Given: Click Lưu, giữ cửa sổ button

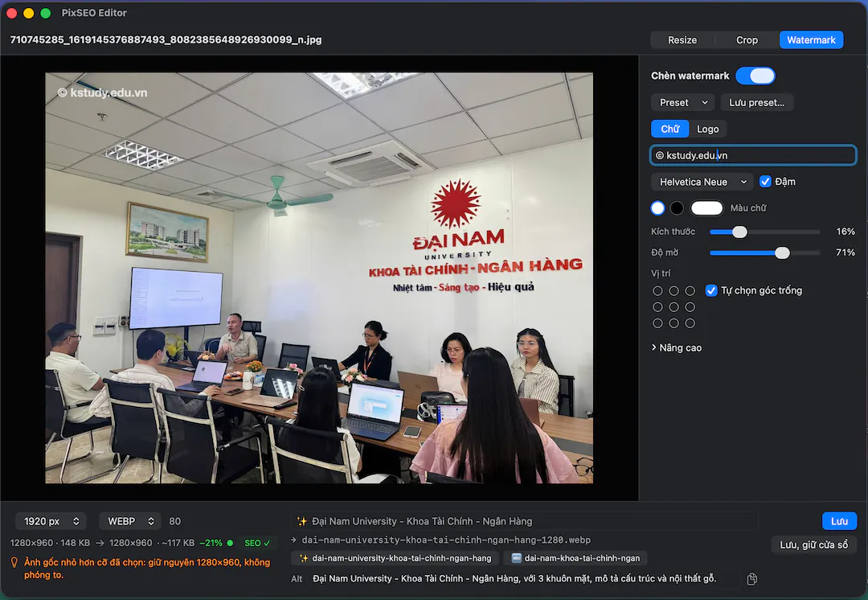Looking at the screenshot, I should (x=813, y=545).
